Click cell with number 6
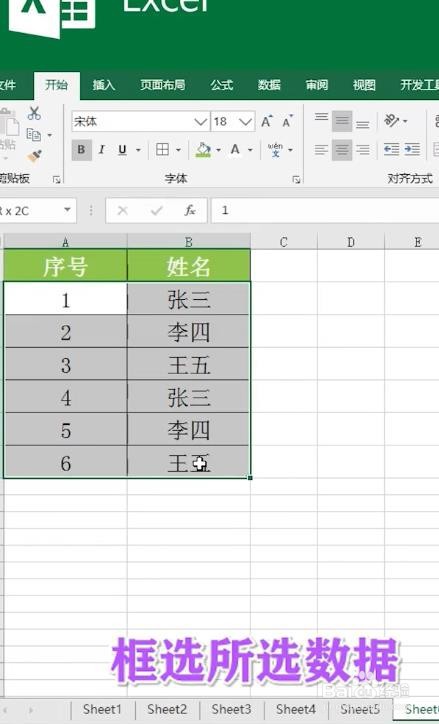This screenshot has width=439, height=724. (x=66, y=462)
